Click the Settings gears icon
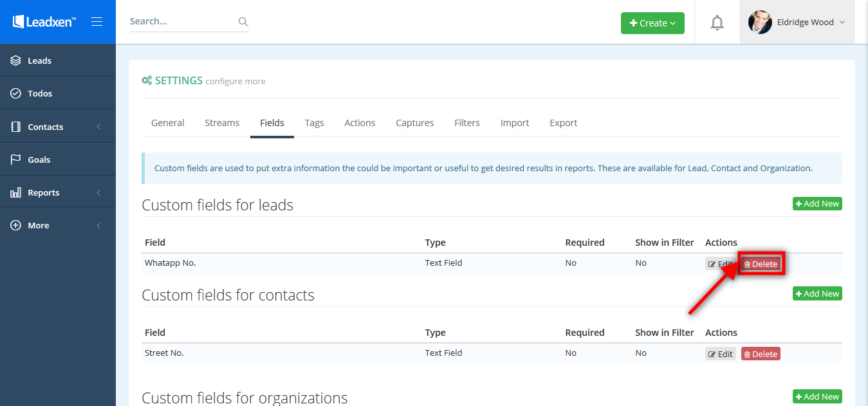The image size is (868, 406). [147, 80]
